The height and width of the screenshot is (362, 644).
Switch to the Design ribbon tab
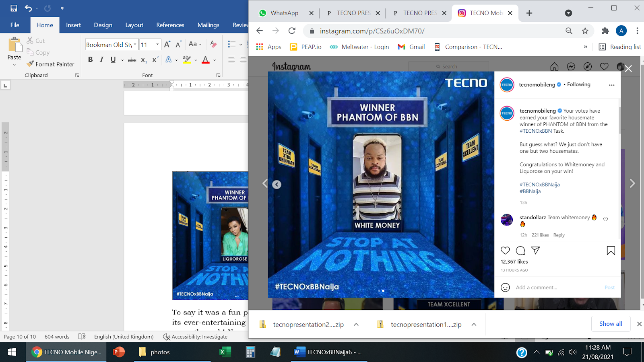(103, 25)
